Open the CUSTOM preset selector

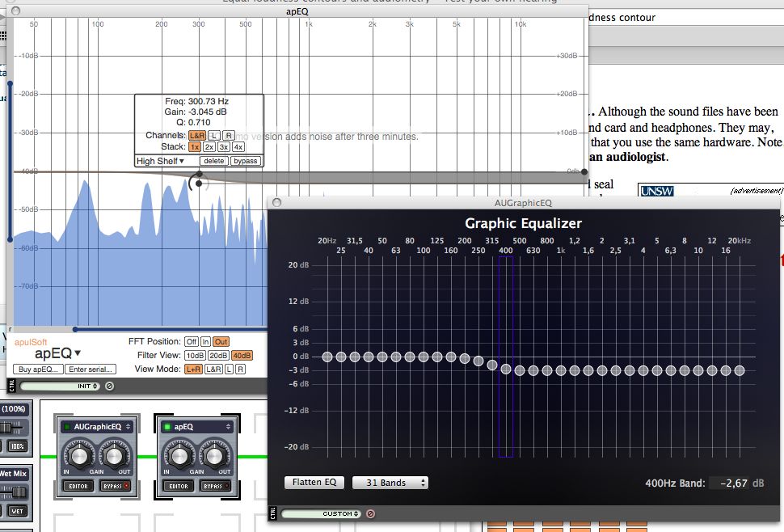(x=321, y=513)
